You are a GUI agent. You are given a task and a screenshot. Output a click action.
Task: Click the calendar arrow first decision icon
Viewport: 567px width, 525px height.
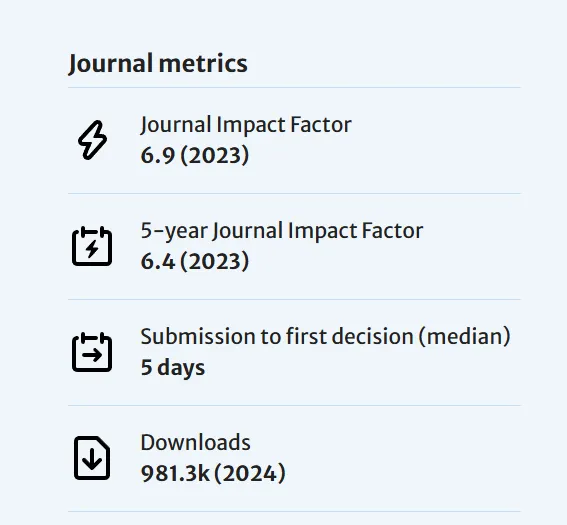click(x=92, y=352)
